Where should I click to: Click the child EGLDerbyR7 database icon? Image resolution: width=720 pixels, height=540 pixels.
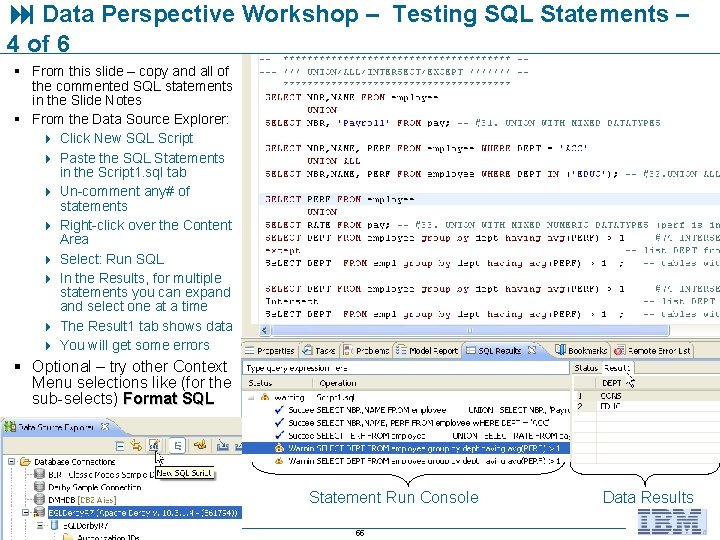54,525
